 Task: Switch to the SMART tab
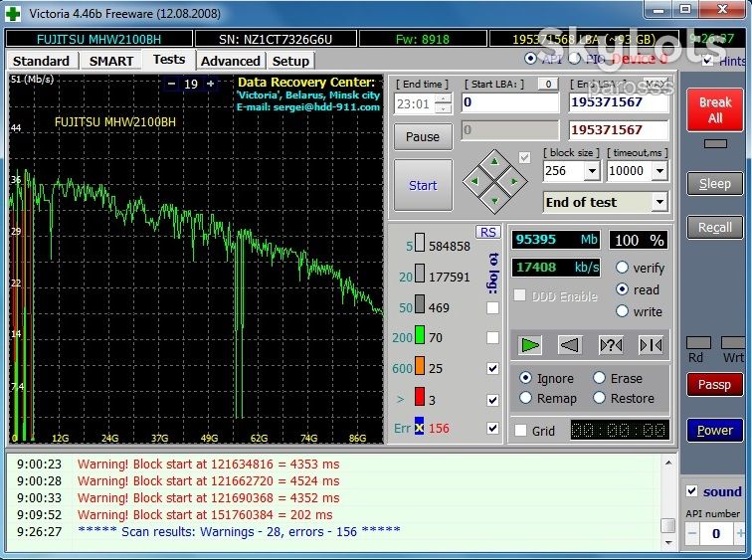tap(111, 61)
